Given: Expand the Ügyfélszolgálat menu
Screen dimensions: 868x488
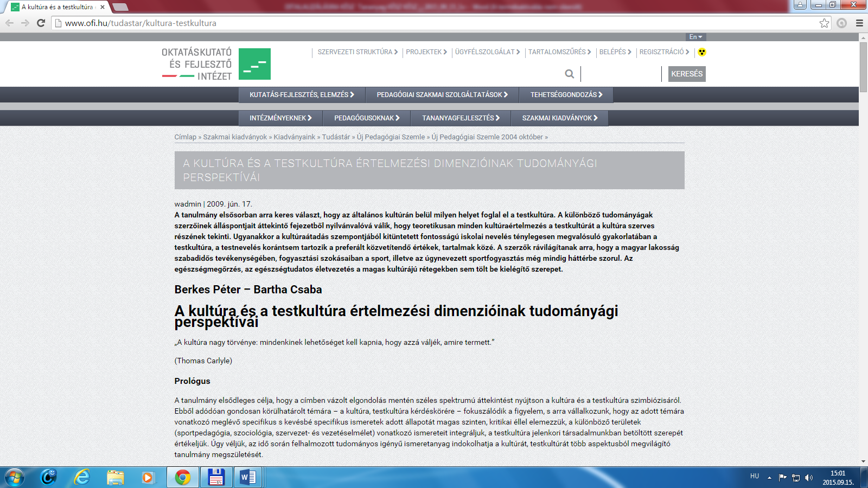Looking at the screenshot, I should [487, 52].
